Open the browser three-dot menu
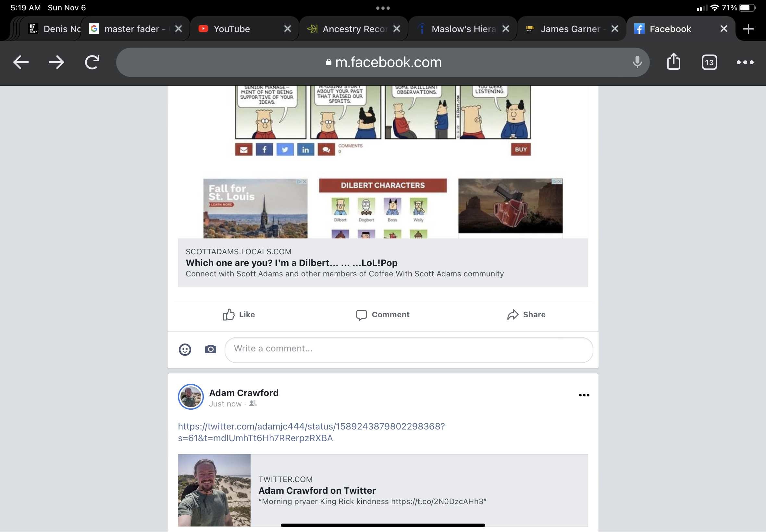Image resolution: width=766 pixels, height=532 pixels. pos(745,62)
